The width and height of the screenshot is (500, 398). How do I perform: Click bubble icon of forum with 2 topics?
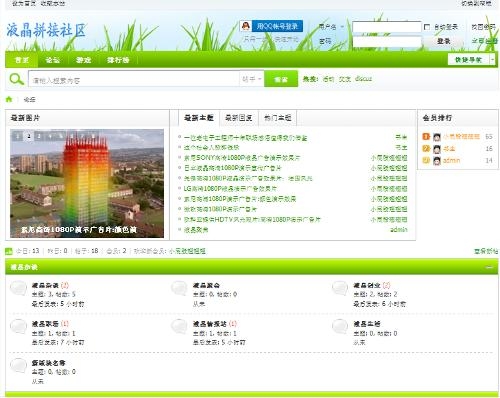pyautogui.click(x=340, y=289)
